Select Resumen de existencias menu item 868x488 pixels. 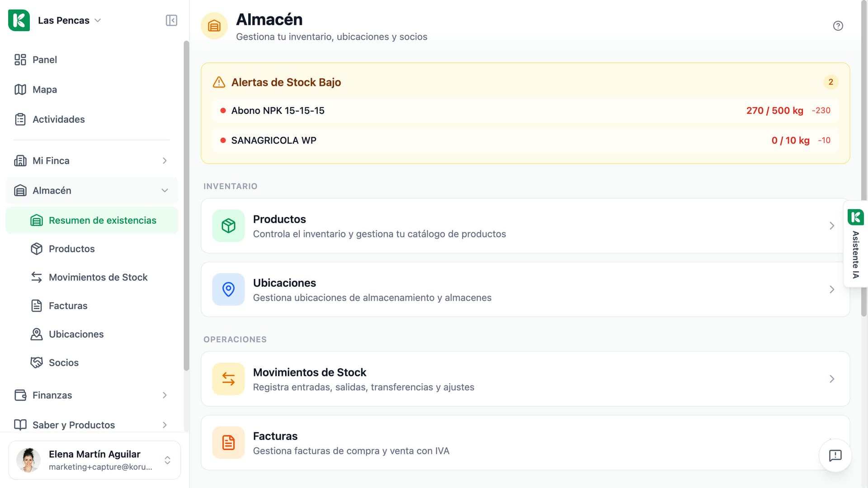[92, 221]
